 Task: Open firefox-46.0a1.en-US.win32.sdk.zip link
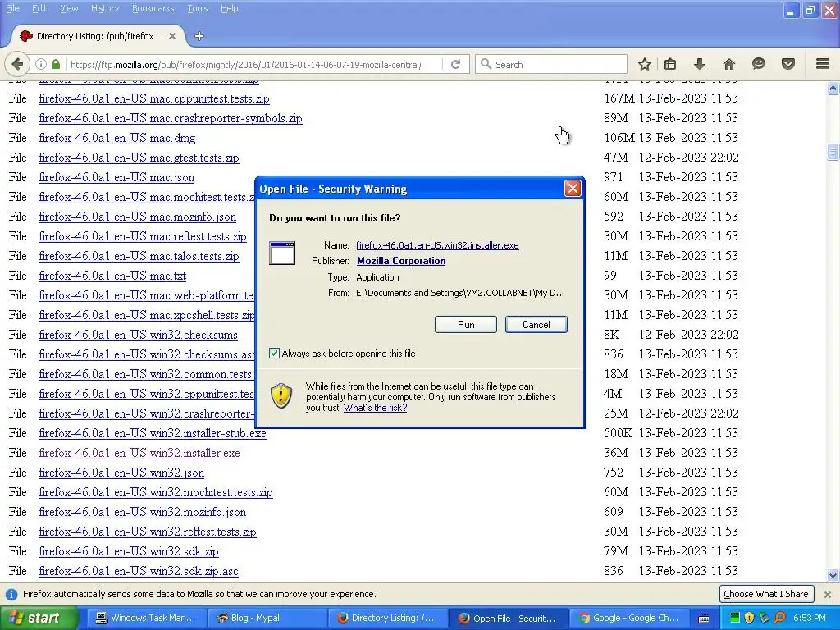(129, 551)
